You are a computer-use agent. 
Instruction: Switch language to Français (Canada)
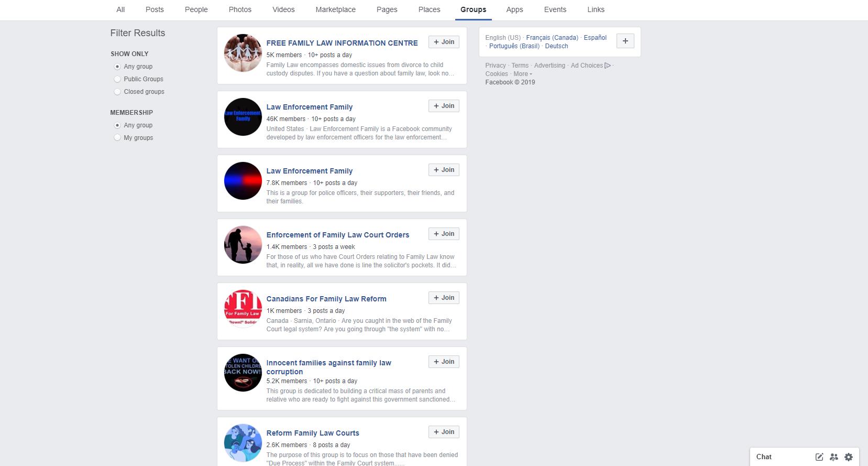point(552,38)
